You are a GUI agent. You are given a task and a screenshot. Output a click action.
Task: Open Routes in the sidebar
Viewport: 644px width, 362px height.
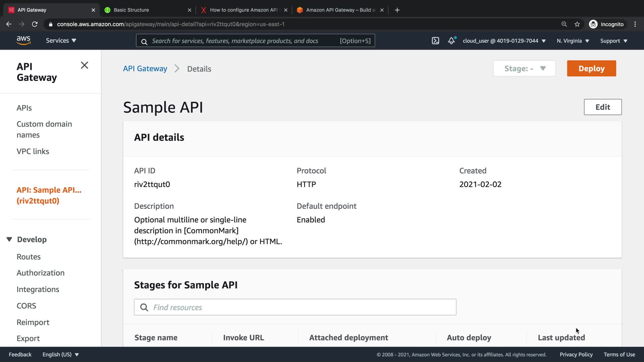click(x=29, y=257)
